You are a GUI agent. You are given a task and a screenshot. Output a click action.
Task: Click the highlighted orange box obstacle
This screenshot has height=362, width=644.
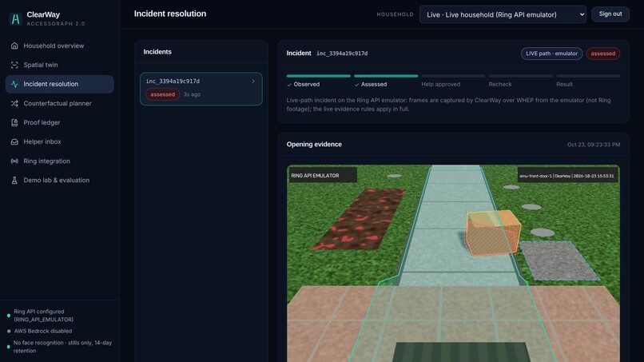point(493,233)
